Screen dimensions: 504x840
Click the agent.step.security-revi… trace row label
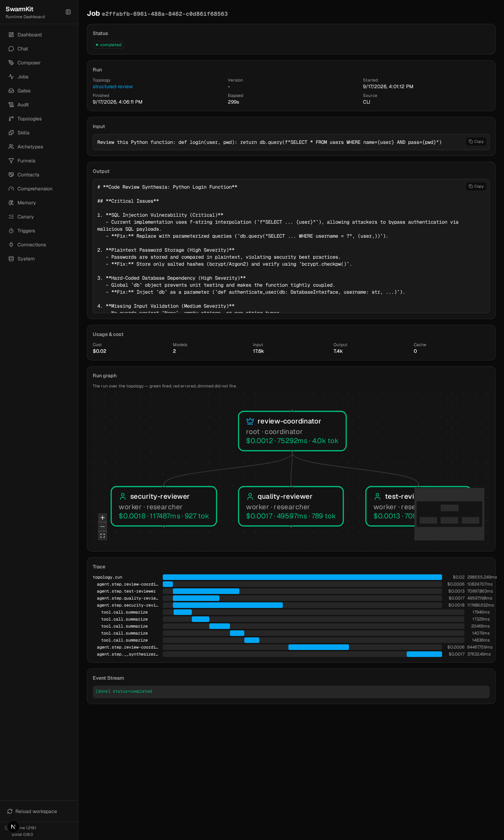click(127, 605)
